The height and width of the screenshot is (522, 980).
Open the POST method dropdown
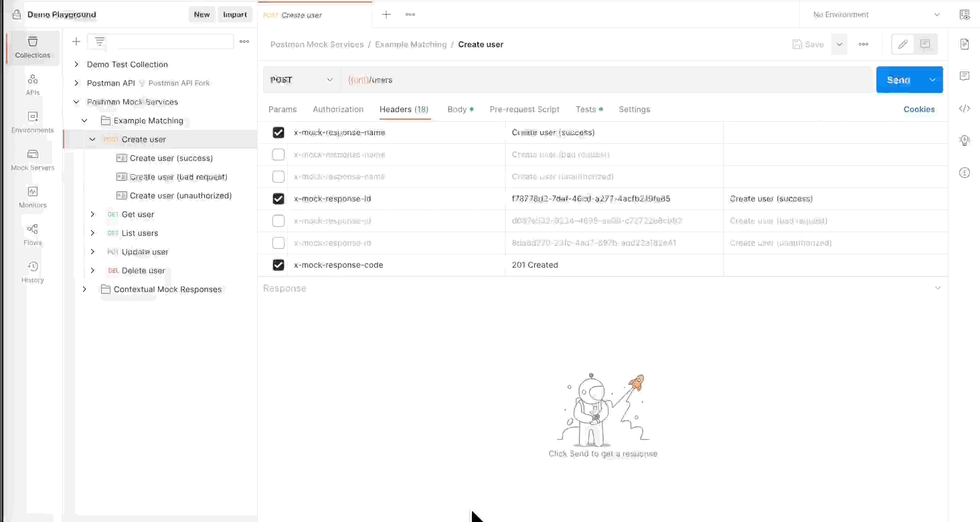coord(302,80)
